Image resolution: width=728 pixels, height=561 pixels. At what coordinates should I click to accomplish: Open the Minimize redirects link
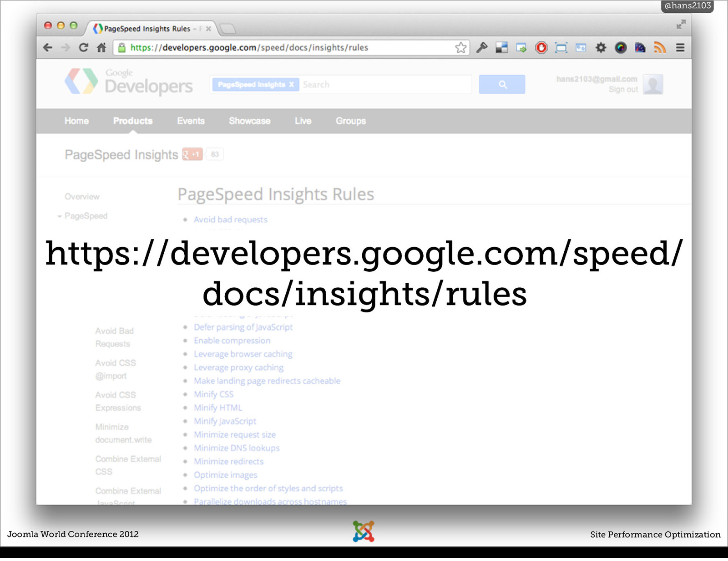pos(228,461)
